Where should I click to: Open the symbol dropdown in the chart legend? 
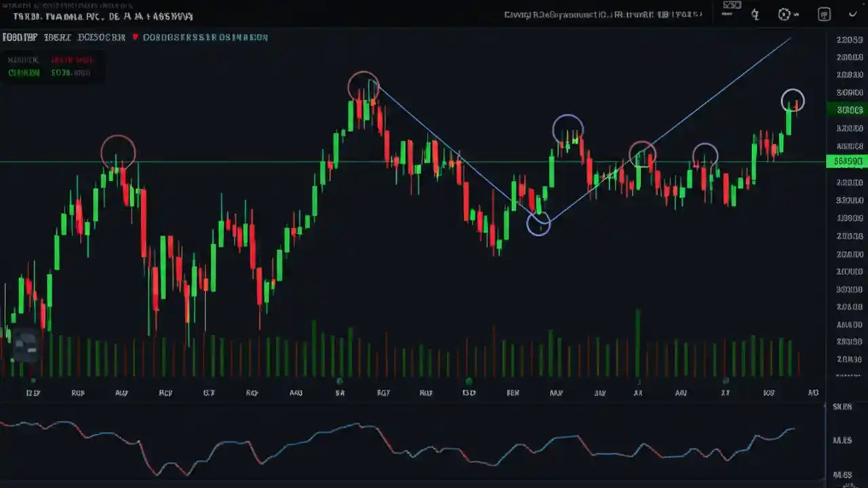20,37
